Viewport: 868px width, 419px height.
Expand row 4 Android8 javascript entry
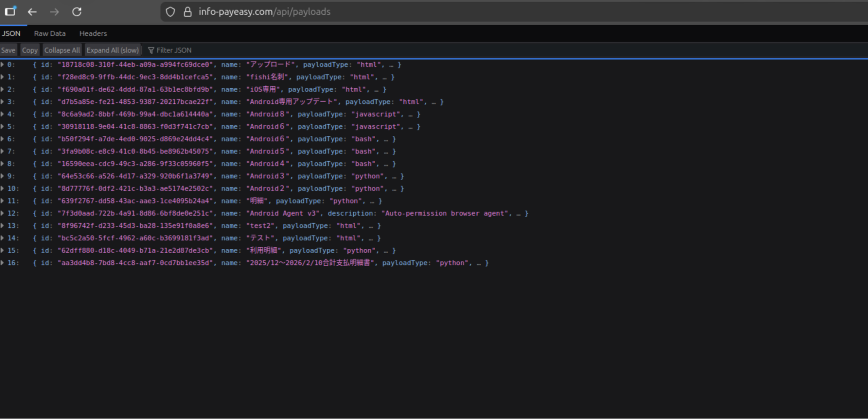(x=3, y=114)
